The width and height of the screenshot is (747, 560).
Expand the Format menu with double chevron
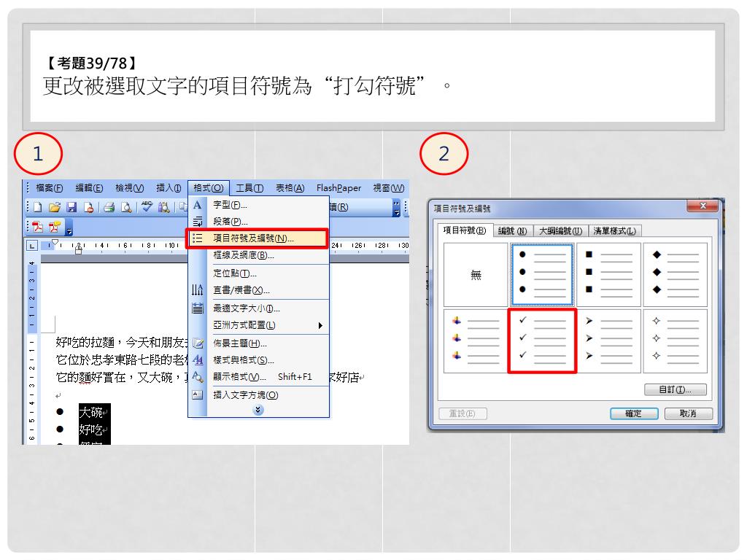click(258, 410)
